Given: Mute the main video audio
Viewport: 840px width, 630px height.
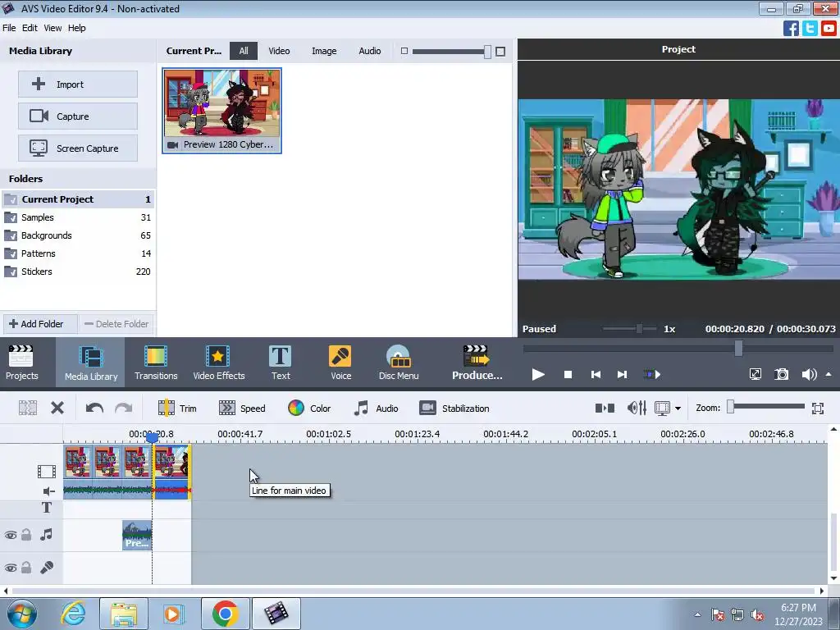Looking at the screenshot, I should pyautogui.click(x=48, y=491).
